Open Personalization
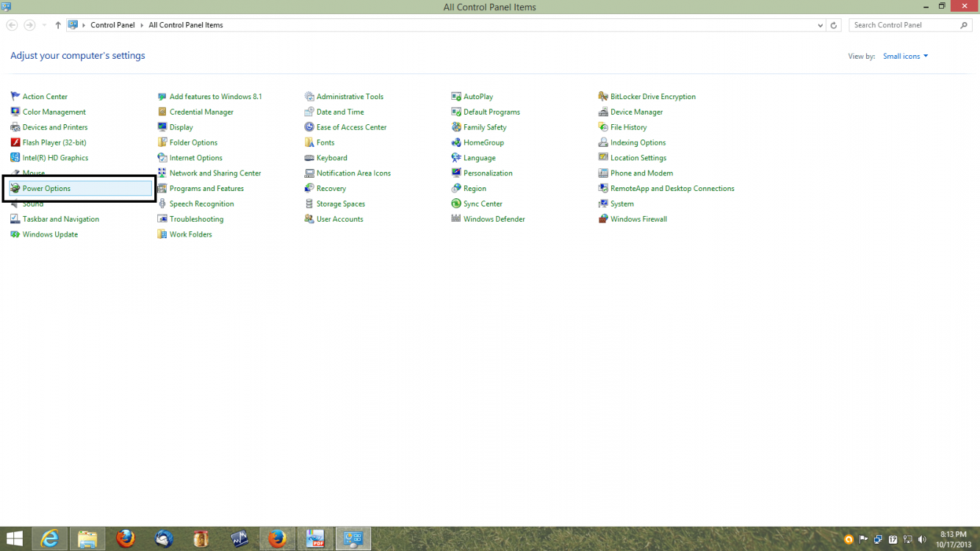980x551 pixels. pos(488,173)
